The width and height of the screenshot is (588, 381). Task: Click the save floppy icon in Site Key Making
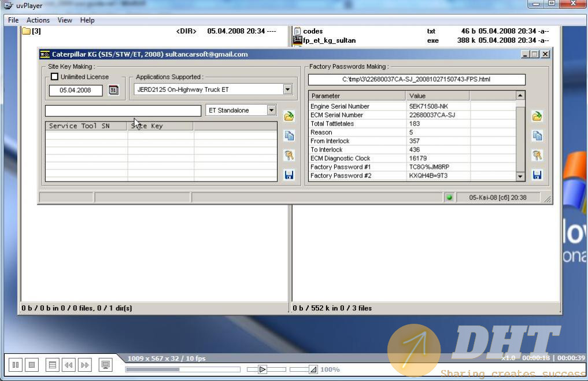pyautogui.click(x=289, y=175)
